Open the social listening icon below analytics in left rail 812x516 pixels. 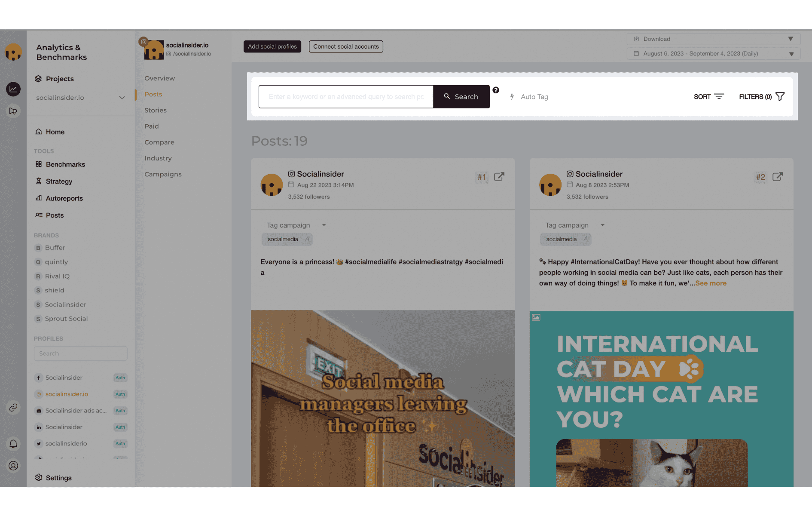pos(13,111)
